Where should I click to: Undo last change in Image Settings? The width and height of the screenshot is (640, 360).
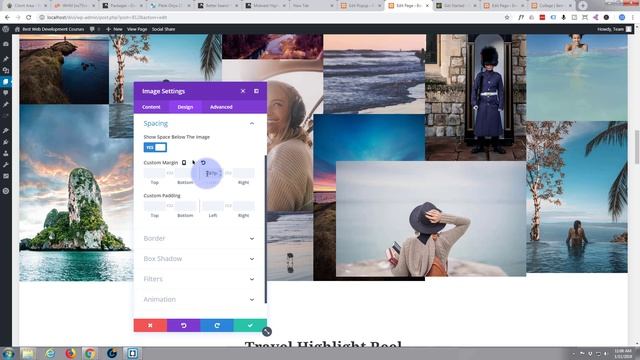tap(184, 325)
